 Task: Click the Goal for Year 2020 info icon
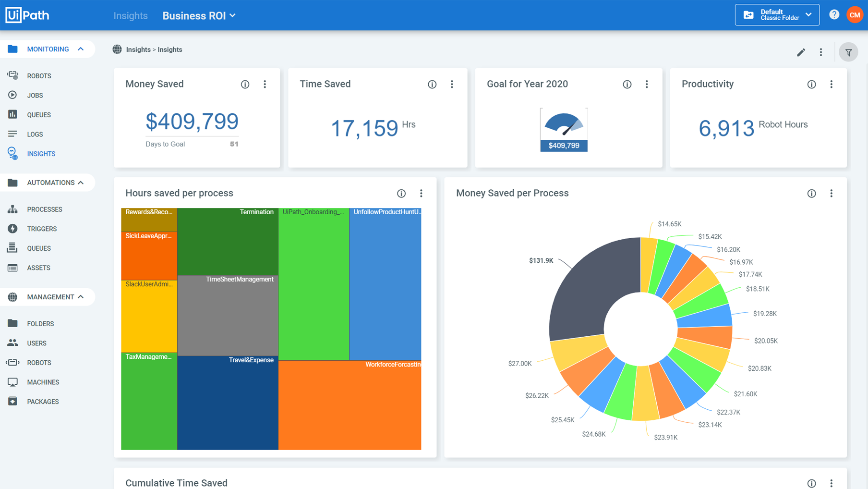pos(627,85)
